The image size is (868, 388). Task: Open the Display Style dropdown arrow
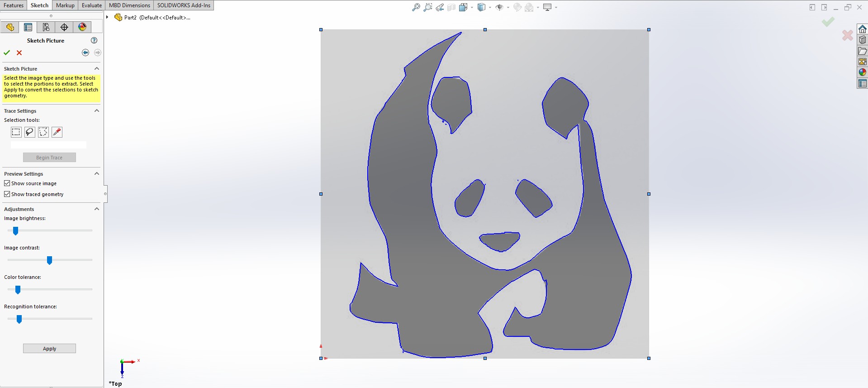[490, 7]
